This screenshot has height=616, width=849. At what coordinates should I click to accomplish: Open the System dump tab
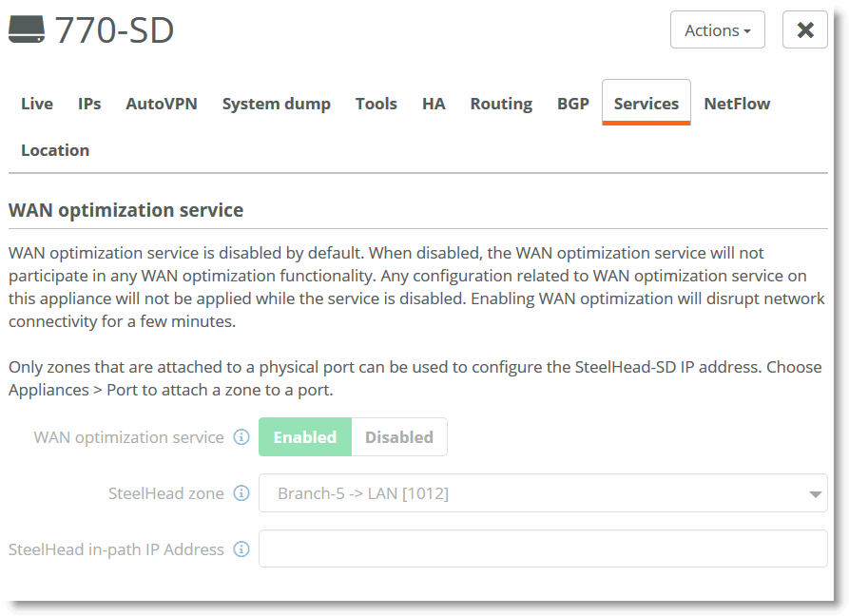pyautogui.click(x=277, y=104)
